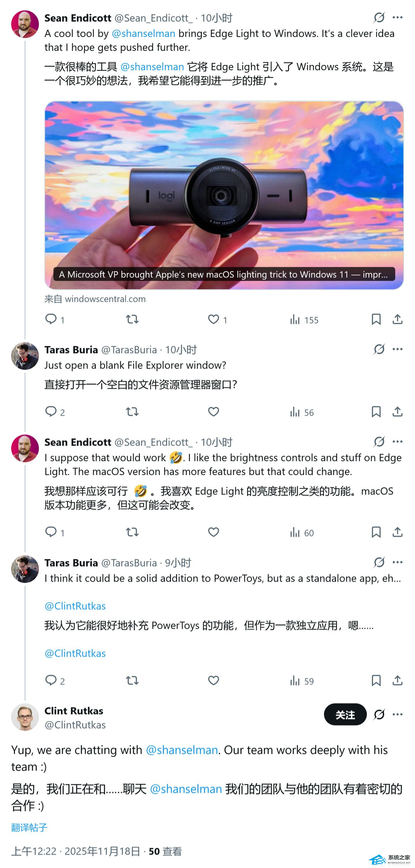Repost Sean's brightness controls reply
This screenshot has height=868, width=415.
pyautogui.click(x=132, y=532)
